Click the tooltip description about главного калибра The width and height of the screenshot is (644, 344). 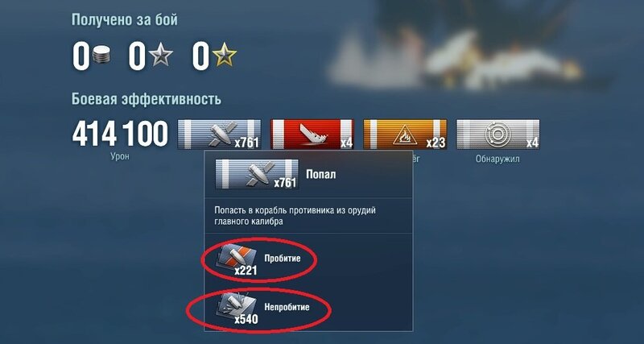coord(295,216)
